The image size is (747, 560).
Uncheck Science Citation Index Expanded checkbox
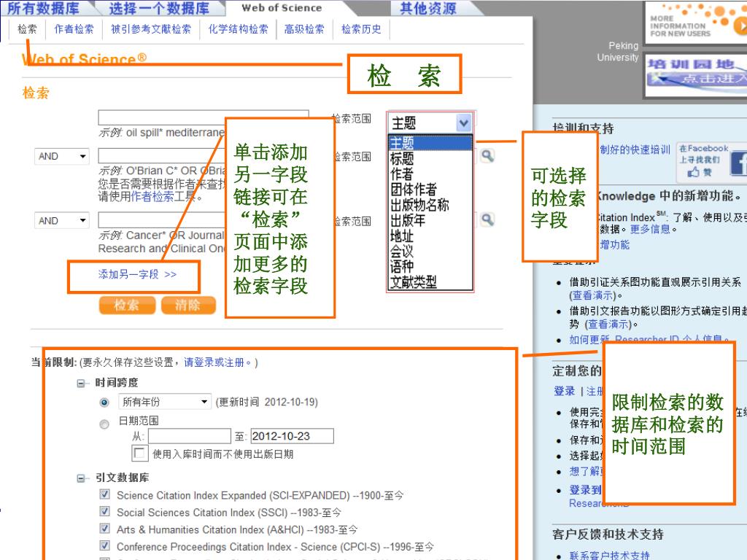tap(105, 494)
